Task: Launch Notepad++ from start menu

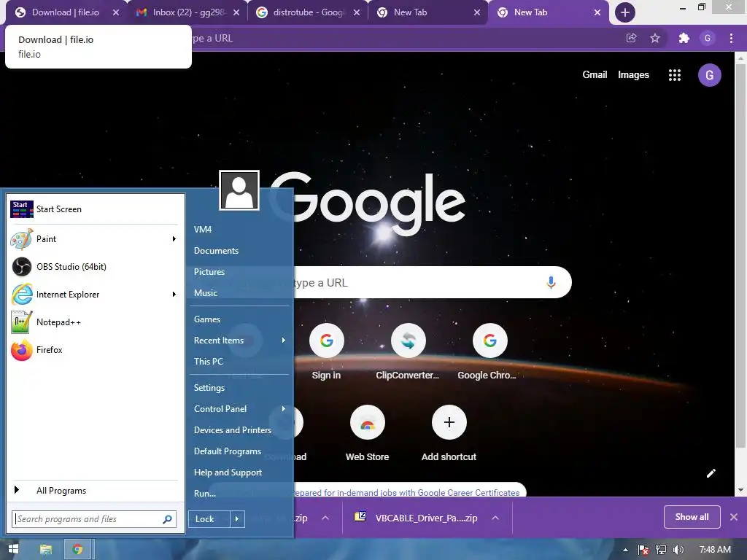Action: pyautogui.click(x=93, y=322)
